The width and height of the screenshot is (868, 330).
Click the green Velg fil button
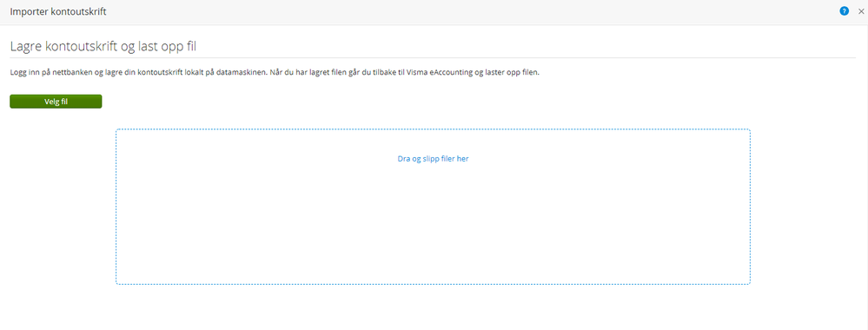tap(56, 102)
